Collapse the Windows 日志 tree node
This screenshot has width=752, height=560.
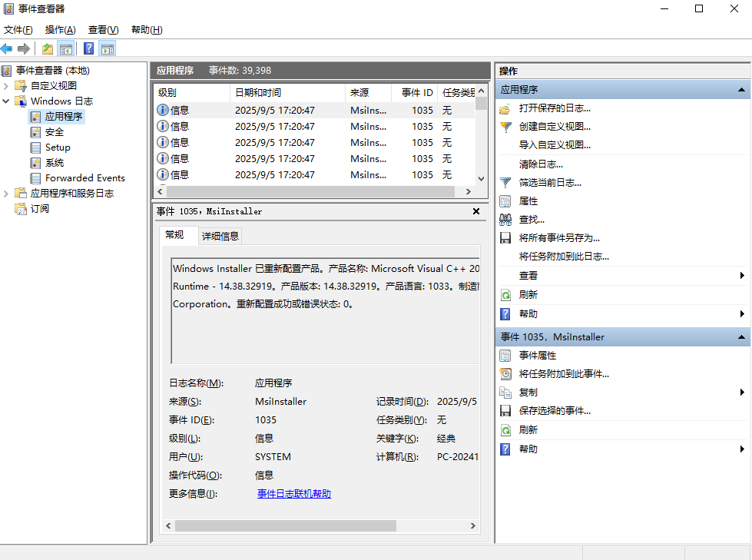click(5, 101)
